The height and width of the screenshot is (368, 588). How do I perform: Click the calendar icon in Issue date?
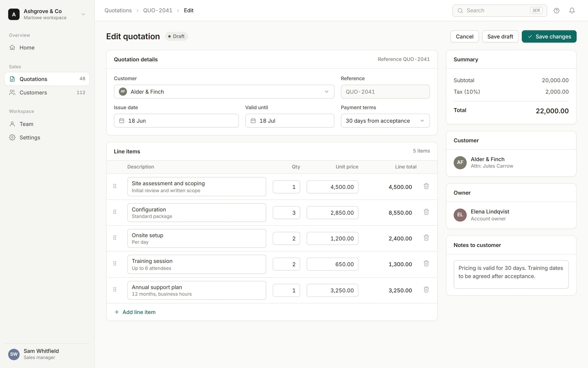[x=122, y=121]
